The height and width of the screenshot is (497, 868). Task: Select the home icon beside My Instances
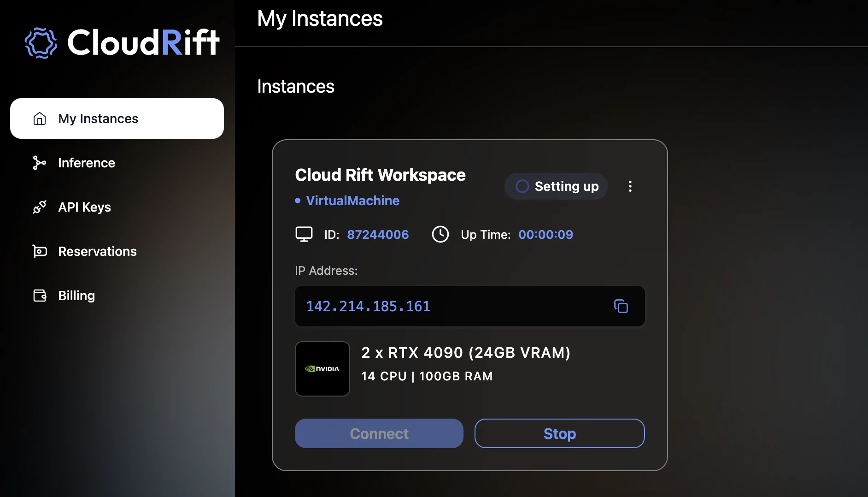[39, 118]
